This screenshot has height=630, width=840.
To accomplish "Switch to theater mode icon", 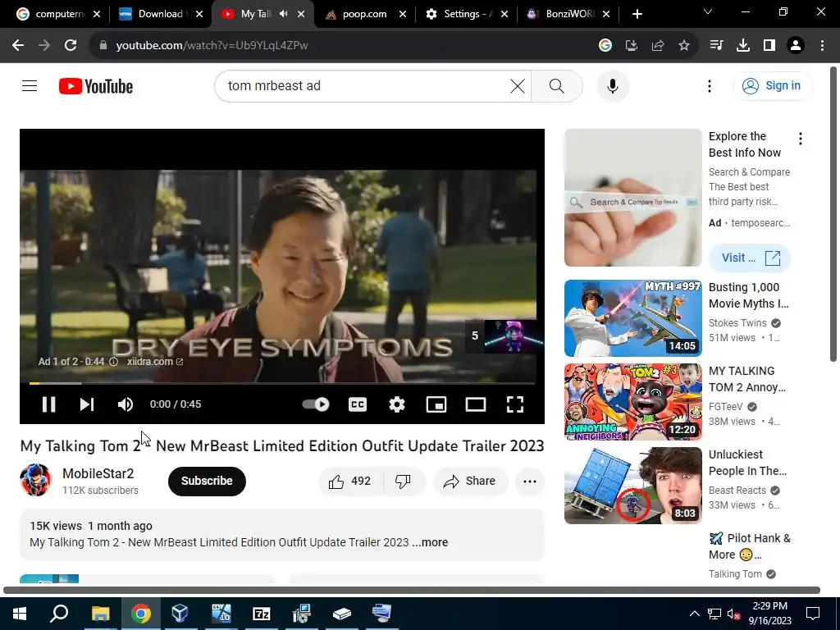I will pyautogui.click(x=476, y=404).
